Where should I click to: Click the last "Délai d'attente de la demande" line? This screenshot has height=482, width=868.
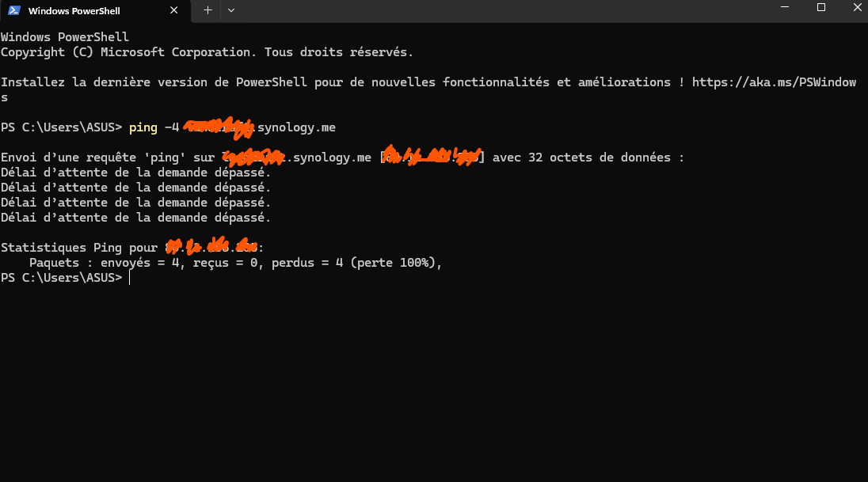point(135,218)
